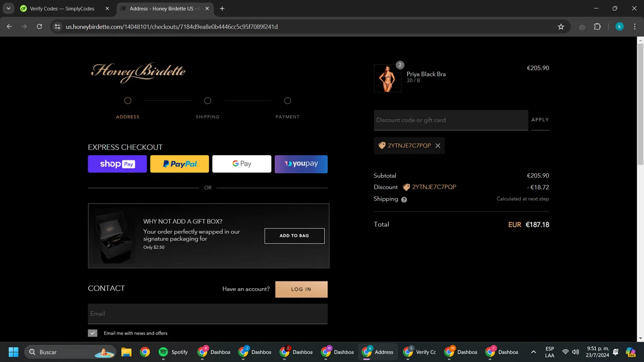Switch to the Verify Cc taskbar window
The width and height of the screenshot is (644, 362).
tap(419, 352)
